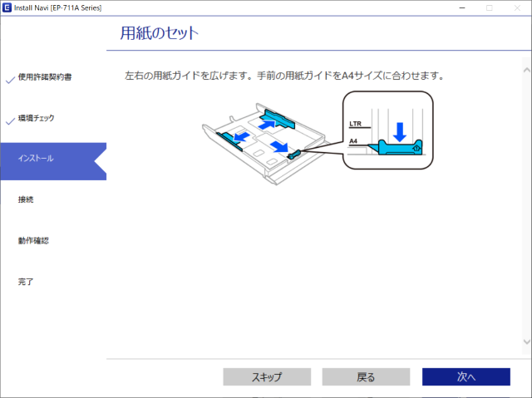Select the 完了 step in sidebar
This screenshot has height=398, width=532.
(x=26, y=282)
